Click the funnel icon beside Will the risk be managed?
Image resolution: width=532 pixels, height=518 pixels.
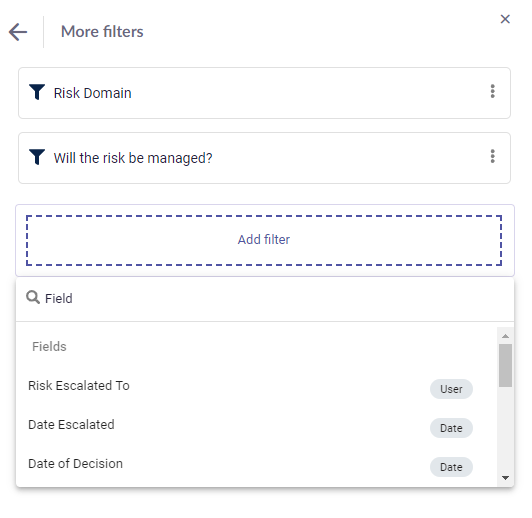click(37, 157)
